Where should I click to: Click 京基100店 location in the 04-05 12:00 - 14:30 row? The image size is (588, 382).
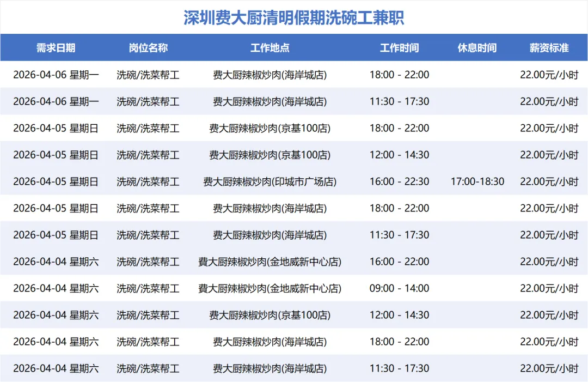270,155
